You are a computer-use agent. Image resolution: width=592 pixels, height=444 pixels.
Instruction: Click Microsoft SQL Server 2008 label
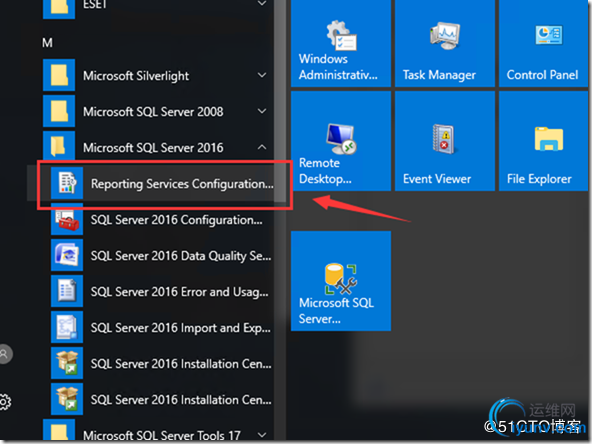click(153, 112)
